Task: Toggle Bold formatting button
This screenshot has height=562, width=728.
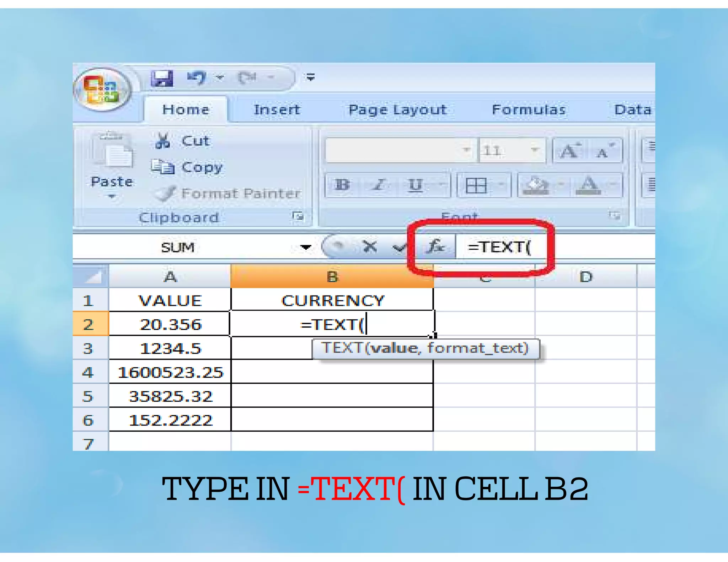Action: [342, 185]
